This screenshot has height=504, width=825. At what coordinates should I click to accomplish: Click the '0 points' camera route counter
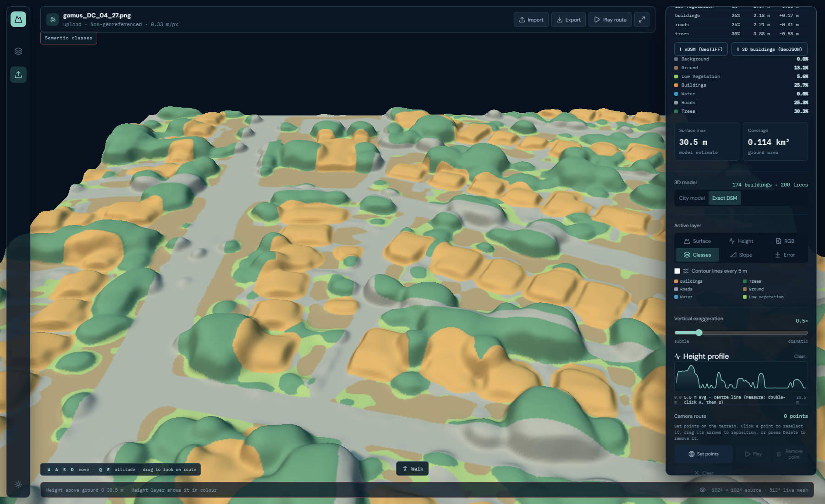(795, 416)
